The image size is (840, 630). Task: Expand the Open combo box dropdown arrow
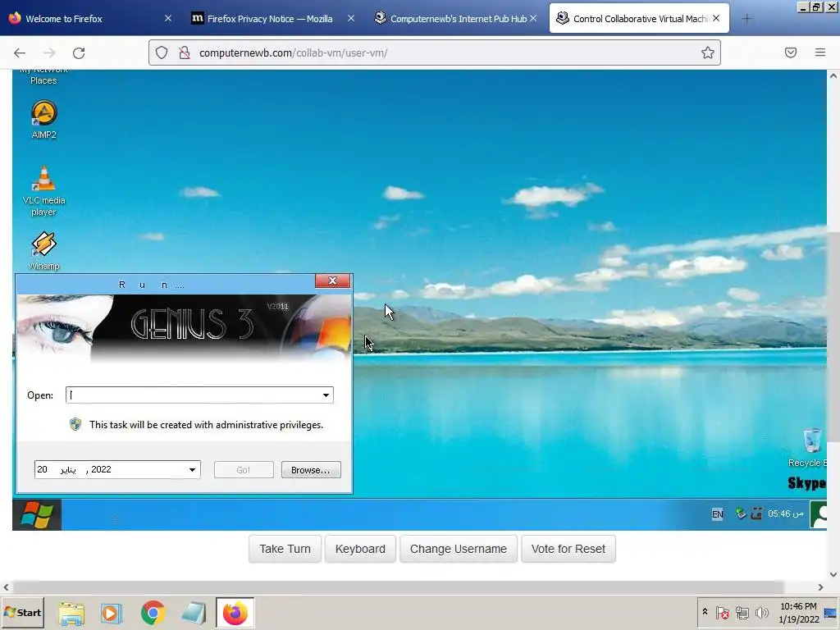point(326,395)
